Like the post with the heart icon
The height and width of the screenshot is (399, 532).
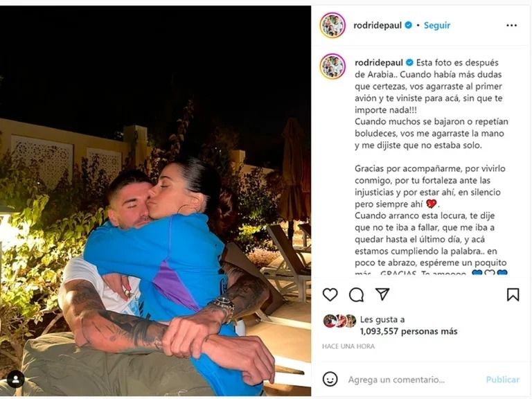[330, 294]
